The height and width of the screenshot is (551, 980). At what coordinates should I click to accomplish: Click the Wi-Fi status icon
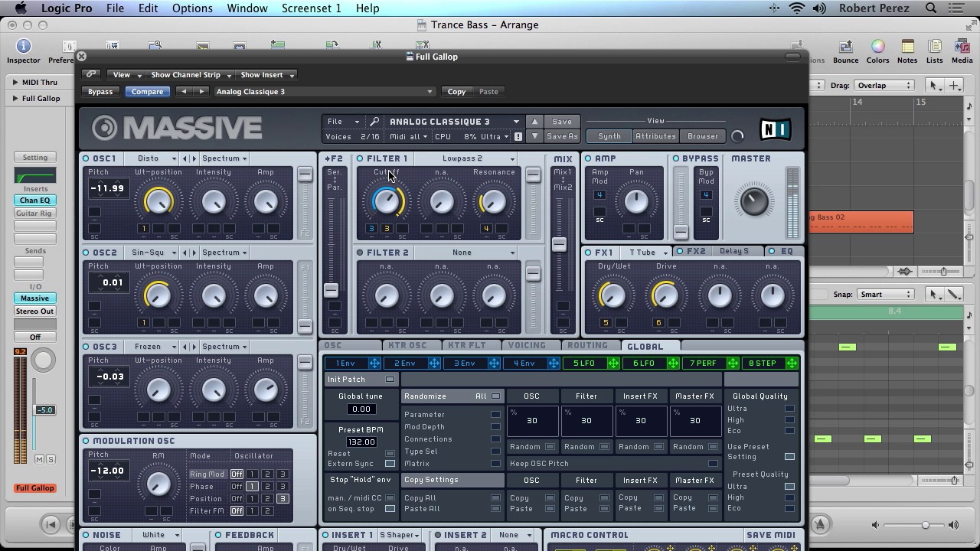[x=797, y=8]
